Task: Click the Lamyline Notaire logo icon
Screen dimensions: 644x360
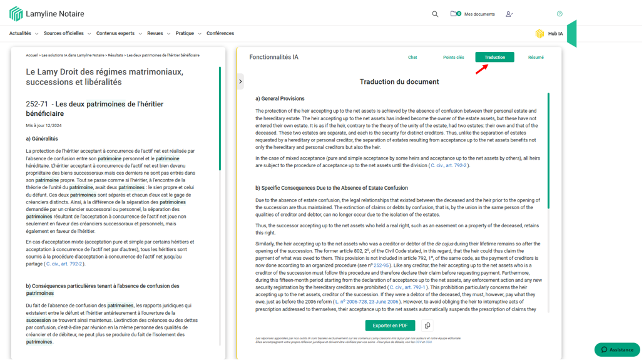Action: pos(16,14)
